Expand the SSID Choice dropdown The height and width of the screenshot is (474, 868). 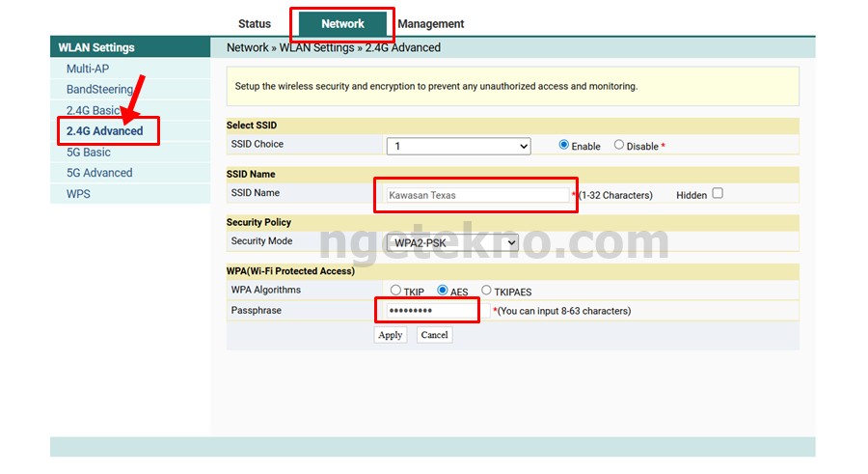point(458,147)
